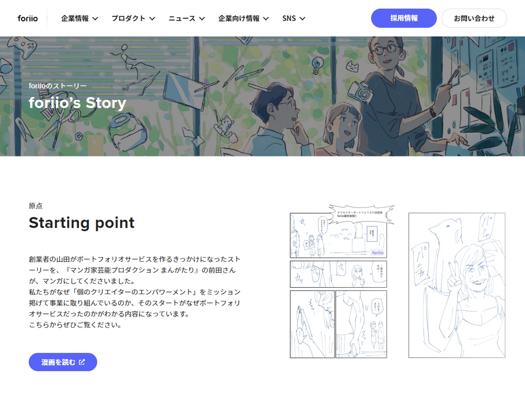
Task: Click the Starting point heading
Action: 82,223
